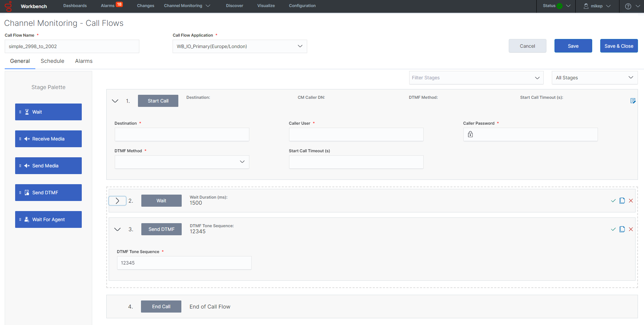Confirm the Send DTMF stage with checkmark icon
Image resolution: width=644 pixels, height=325 pixels.
613,229
